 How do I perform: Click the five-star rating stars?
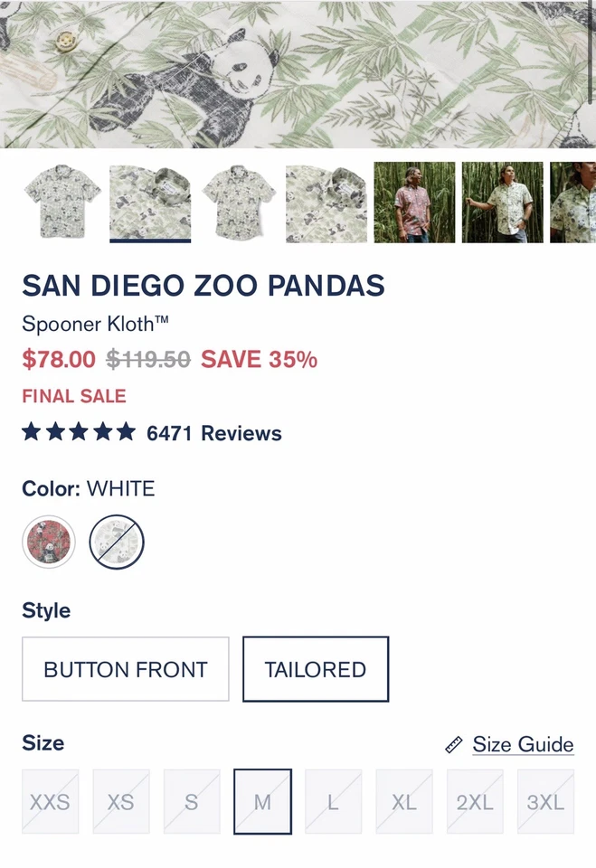[x=77, y=432]
